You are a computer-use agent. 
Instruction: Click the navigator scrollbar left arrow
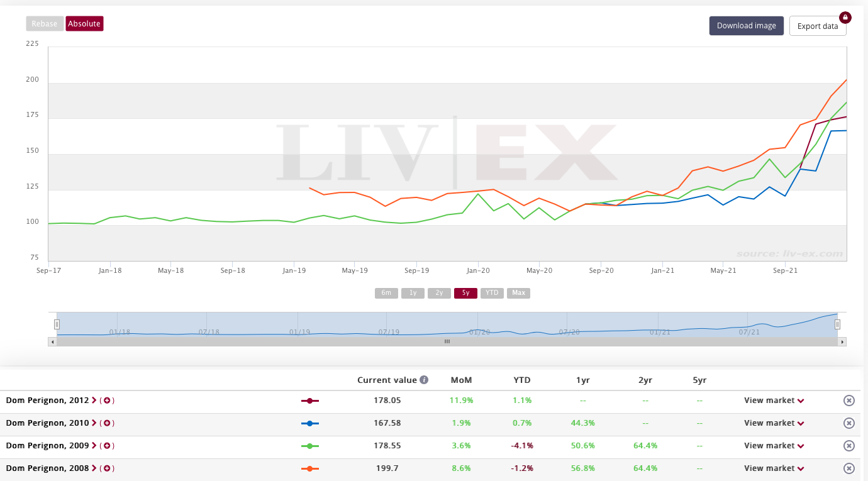coord(52,341)
